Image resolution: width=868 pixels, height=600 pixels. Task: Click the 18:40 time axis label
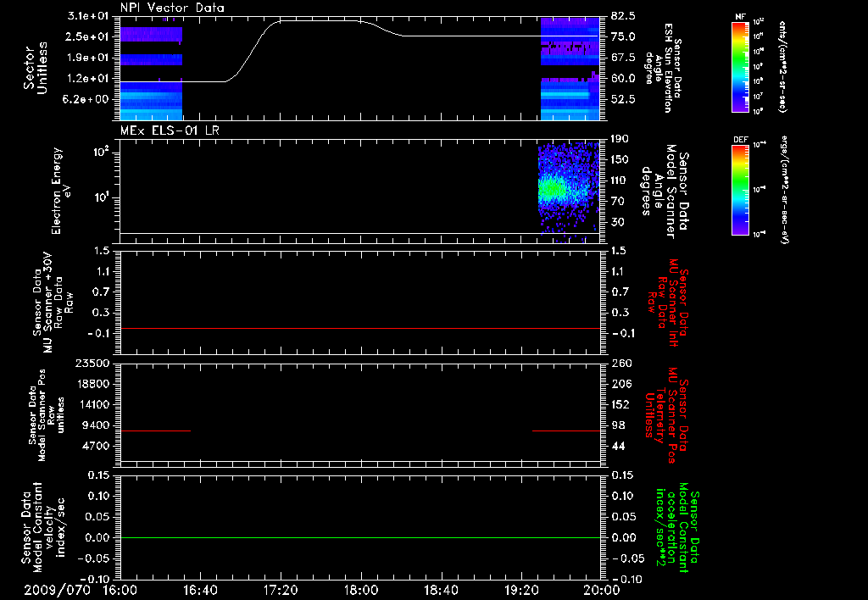click(x=441, y=590)
